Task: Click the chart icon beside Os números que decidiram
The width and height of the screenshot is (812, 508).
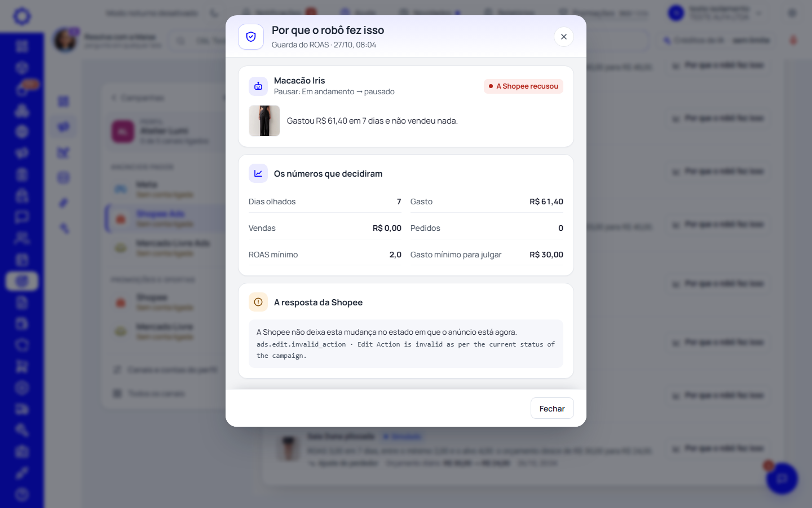Action: tap(258, 173)
